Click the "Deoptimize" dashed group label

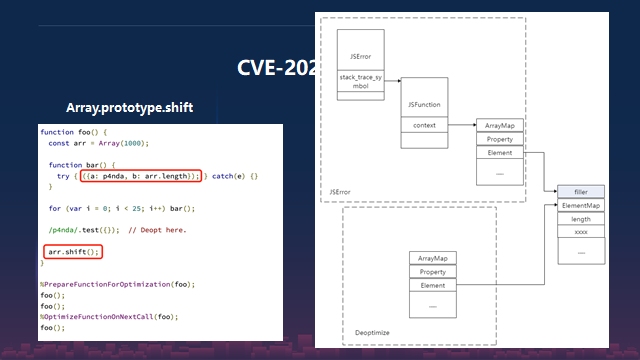372,333
